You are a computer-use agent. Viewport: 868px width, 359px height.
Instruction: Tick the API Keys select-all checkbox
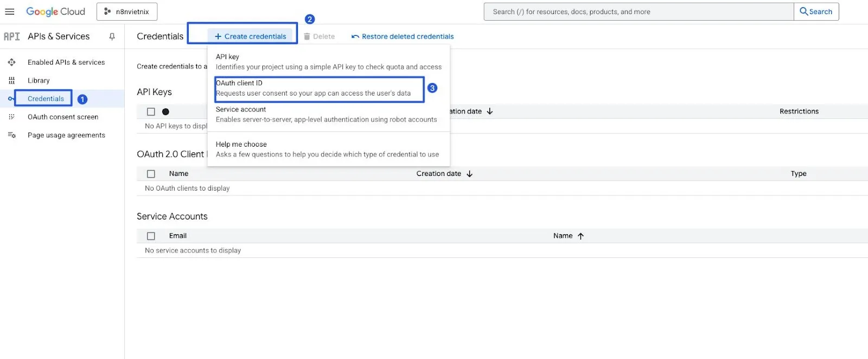click(x=151, y=111)
